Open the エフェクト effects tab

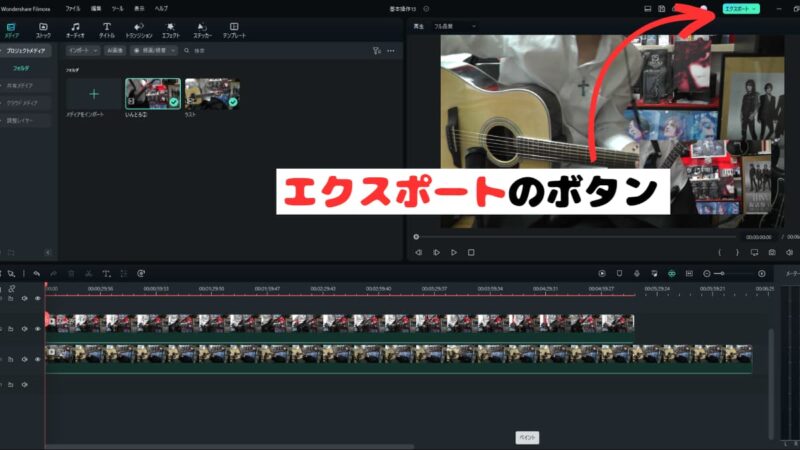pyautogui.click(x=170, y=30)
